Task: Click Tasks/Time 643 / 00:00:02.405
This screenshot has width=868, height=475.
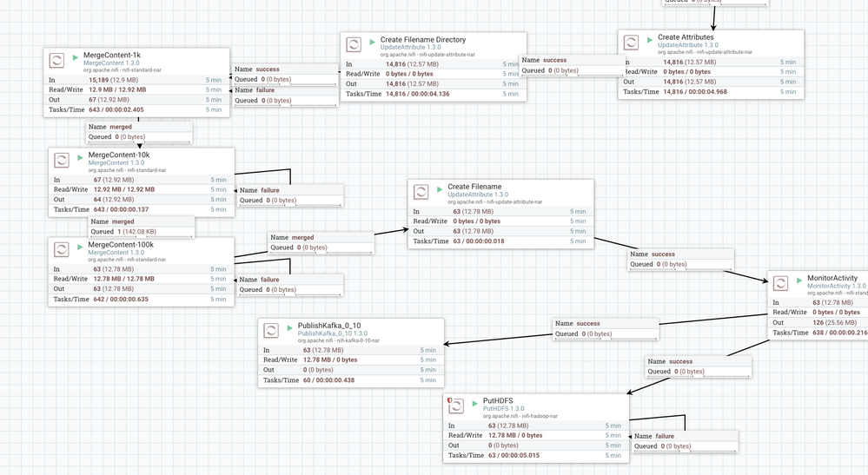Action: coord(116,109)
